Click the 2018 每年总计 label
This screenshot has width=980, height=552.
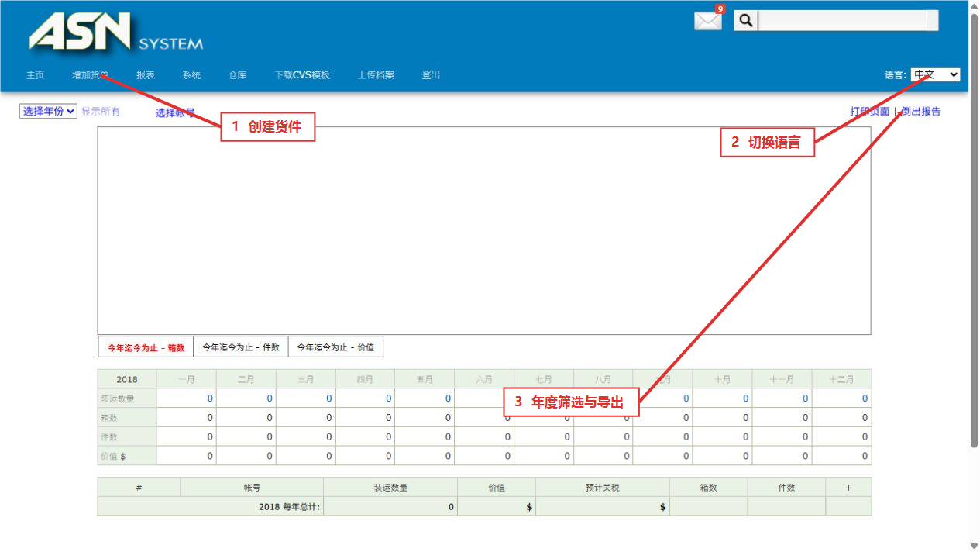pos(290,507)
